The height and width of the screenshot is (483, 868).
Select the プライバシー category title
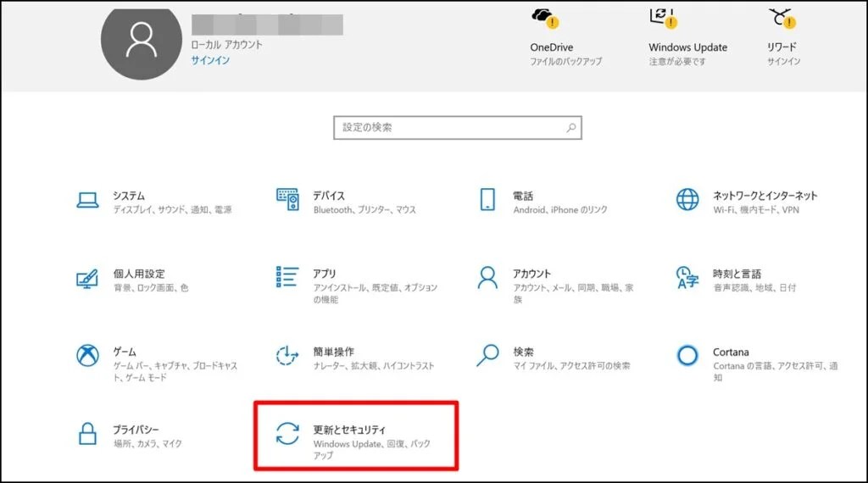[x=136, y=430]
